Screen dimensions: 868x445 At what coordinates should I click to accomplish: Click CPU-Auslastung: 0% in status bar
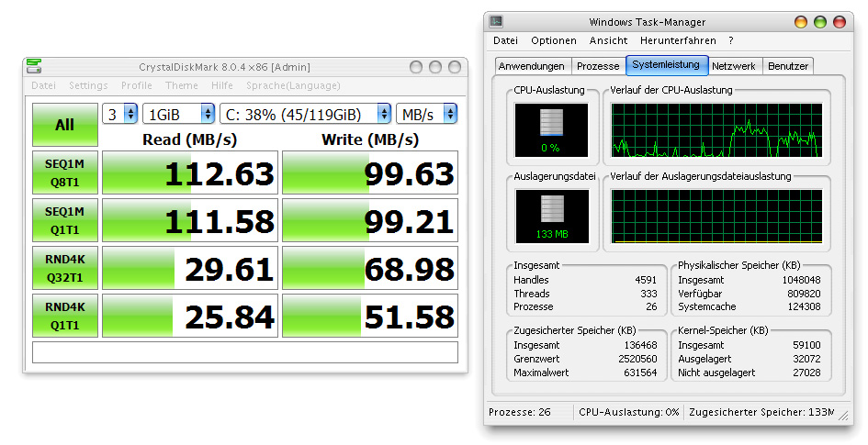(629, 412)
